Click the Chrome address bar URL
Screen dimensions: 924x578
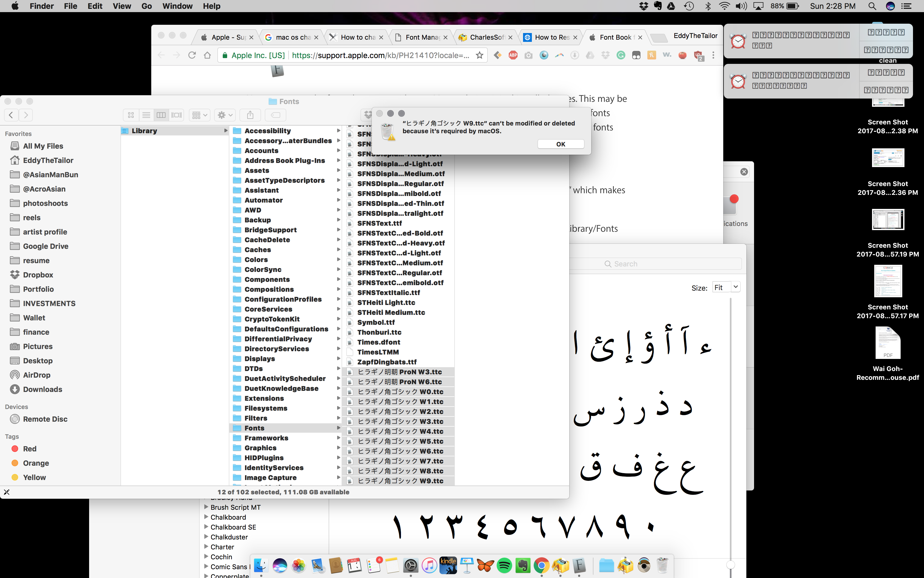380,55
